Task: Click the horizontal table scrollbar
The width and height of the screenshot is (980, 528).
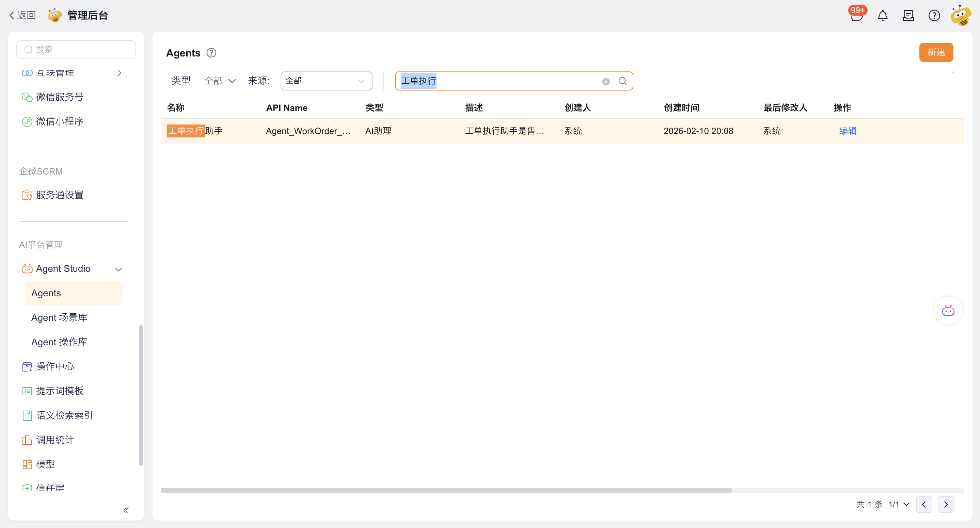Action: (446, 490)
